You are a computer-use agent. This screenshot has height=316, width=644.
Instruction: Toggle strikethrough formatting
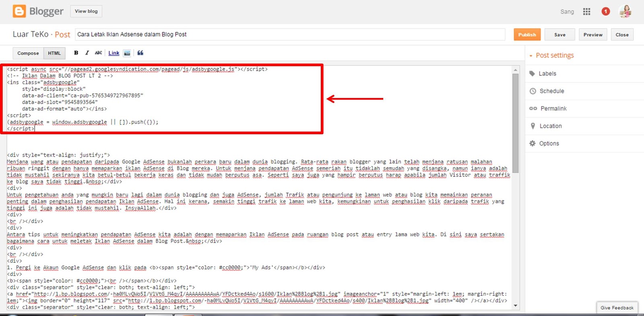point(98,53)
